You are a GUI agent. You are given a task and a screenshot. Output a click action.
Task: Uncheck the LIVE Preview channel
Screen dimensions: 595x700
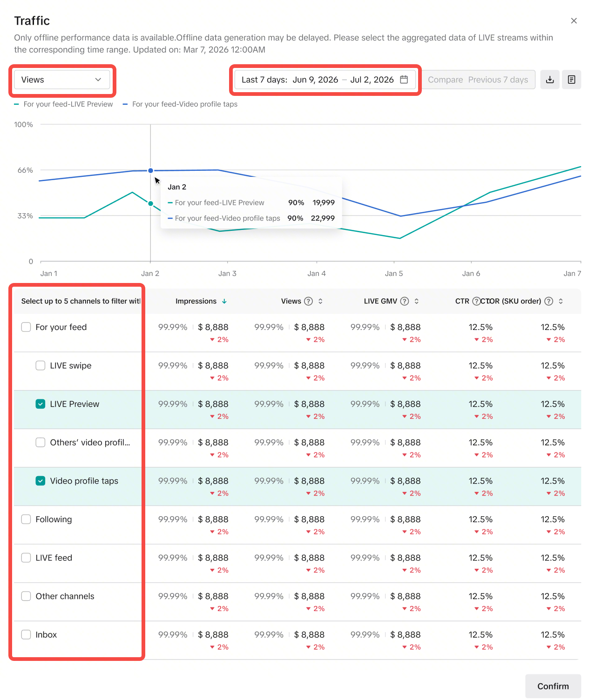point(41,404)
